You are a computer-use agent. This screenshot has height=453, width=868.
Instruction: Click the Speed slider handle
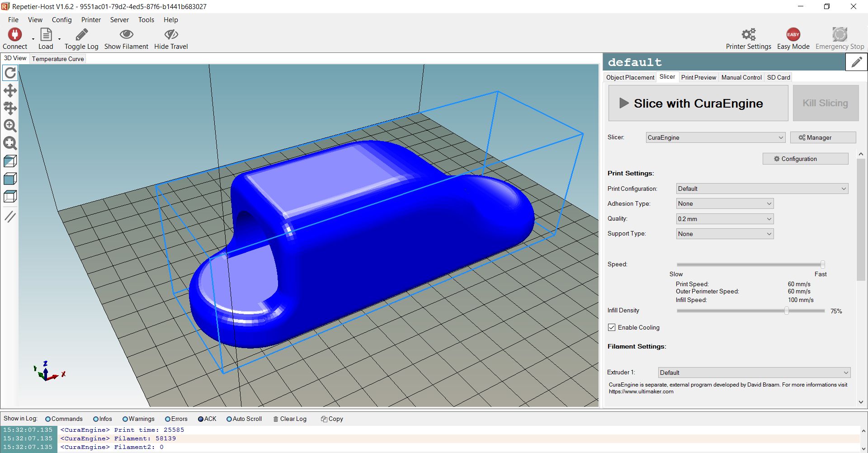coord(822,264)
